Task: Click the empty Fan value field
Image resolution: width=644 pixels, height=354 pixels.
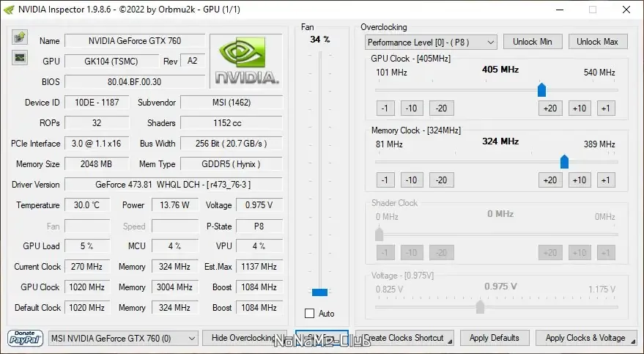Action: coord(87,226)
